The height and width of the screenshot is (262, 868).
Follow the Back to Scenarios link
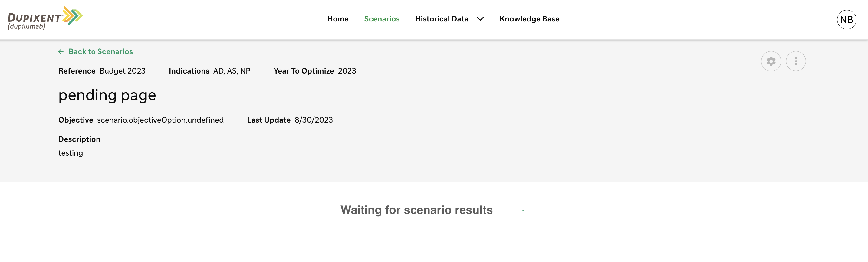click(x=100, y=51)
